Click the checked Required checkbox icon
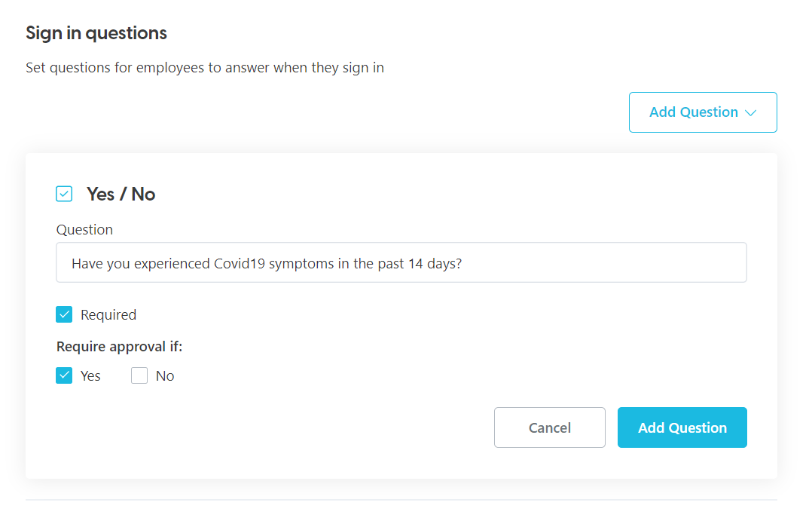The image size is (812, 530). pos(64,314)
